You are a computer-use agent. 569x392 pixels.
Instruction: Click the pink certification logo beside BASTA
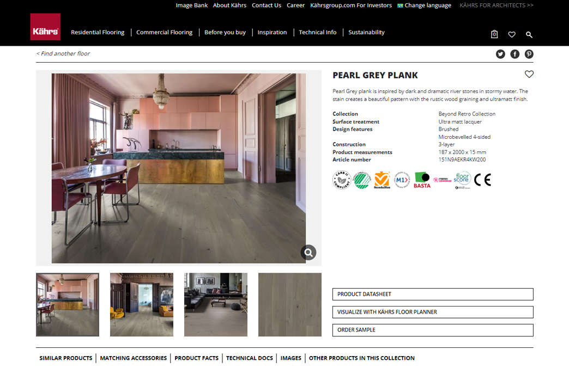[443, 180]
